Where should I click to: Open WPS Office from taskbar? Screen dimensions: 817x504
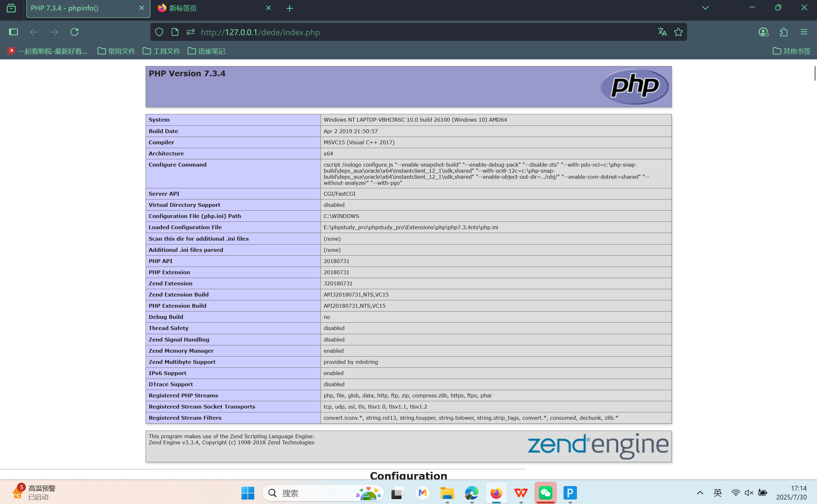coord(521,493)
